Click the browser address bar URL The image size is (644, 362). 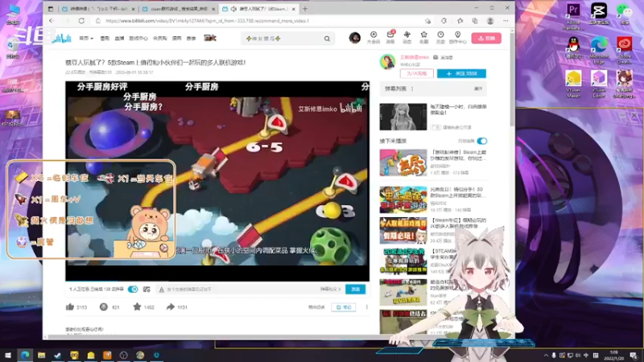coord(207,21)
